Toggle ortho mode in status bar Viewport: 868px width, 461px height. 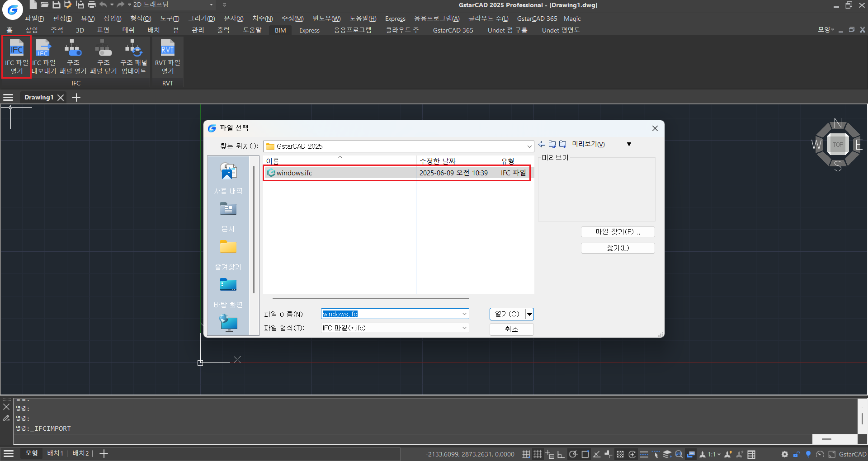coord(561,454)
